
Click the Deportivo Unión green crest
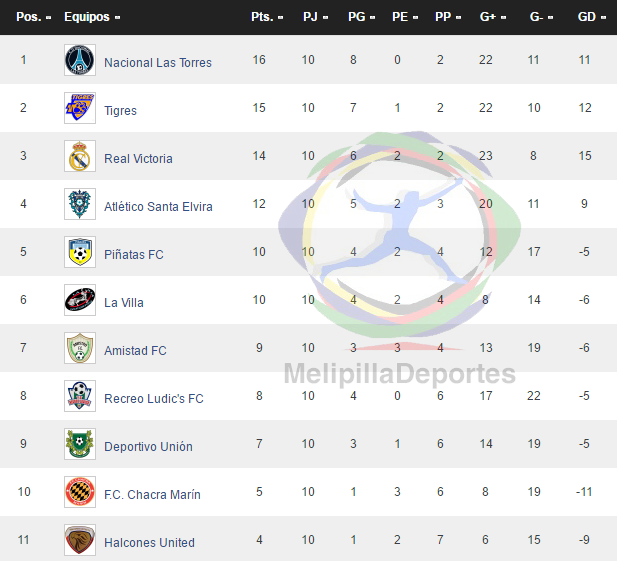click(80, 444)
